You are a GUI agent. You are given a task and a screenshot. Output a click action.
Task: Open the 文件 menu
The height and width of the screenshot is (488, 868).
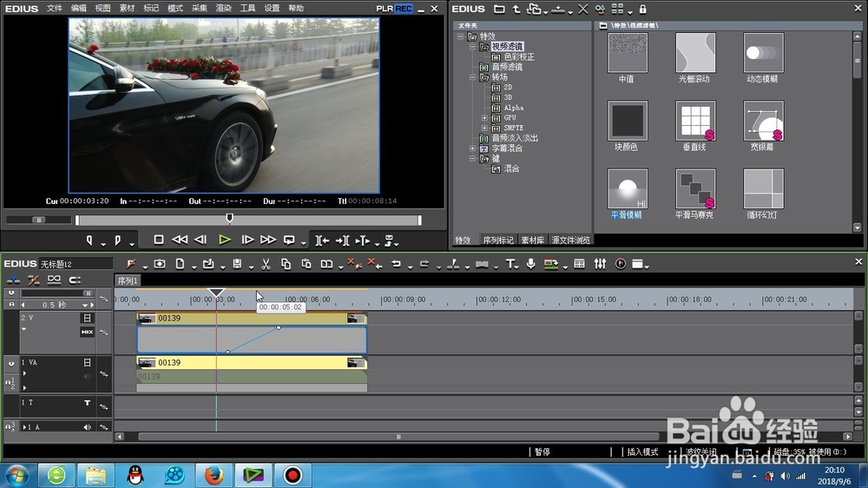click(55, 8)
